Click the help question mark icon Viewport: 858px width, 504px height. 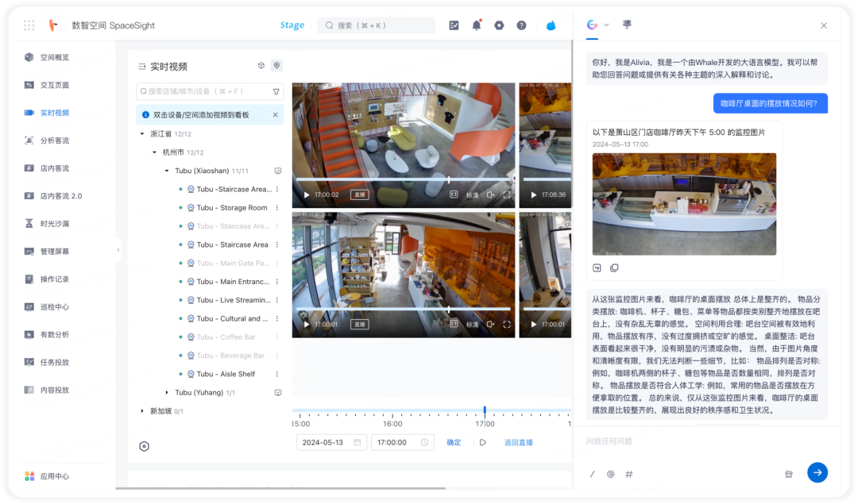(521, 25)
